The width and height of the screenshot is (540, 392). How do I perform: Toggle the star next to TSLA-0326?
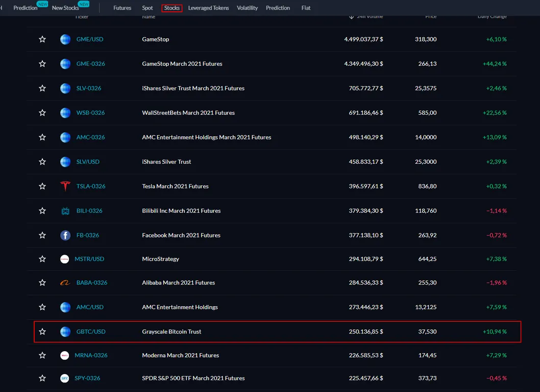42,186
